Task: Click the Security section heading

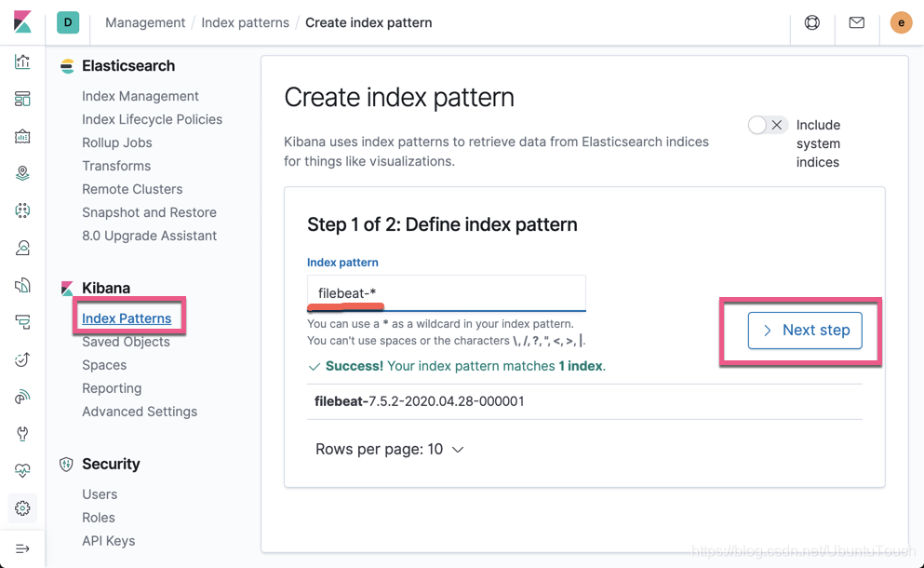Action: pyautogui.click(x=111, y=464)
